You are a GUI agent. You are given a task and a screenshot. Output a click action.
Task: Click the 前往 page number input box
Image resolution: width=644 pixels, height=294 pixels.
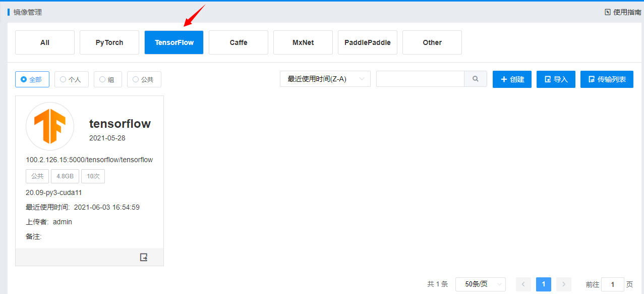click(613, 284)
